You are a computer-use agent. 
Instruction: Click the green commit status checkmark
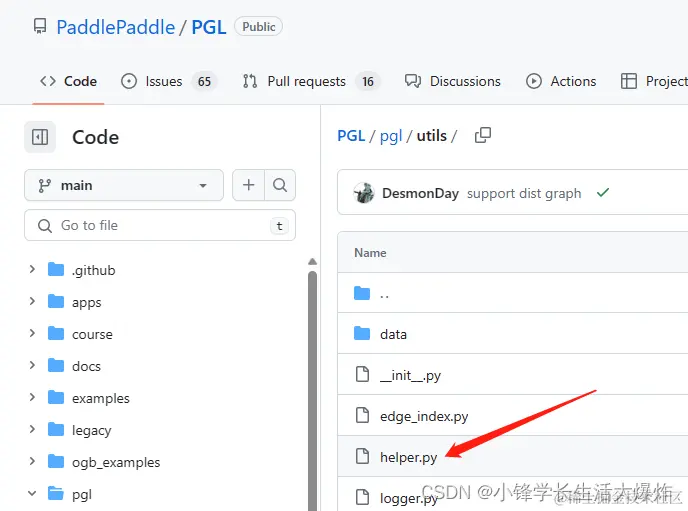tap(603, 192)
